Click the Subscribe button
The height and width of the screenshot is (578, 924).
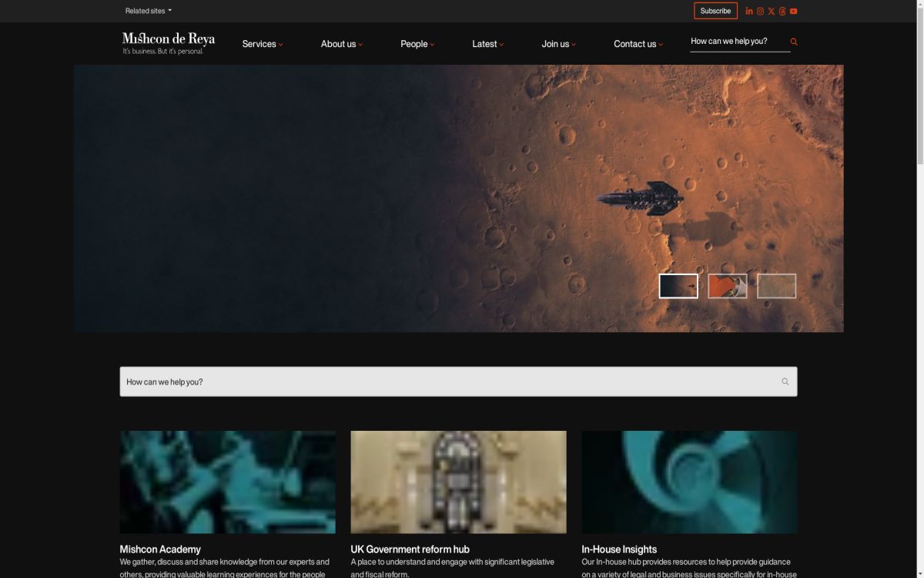pos(715,11)
